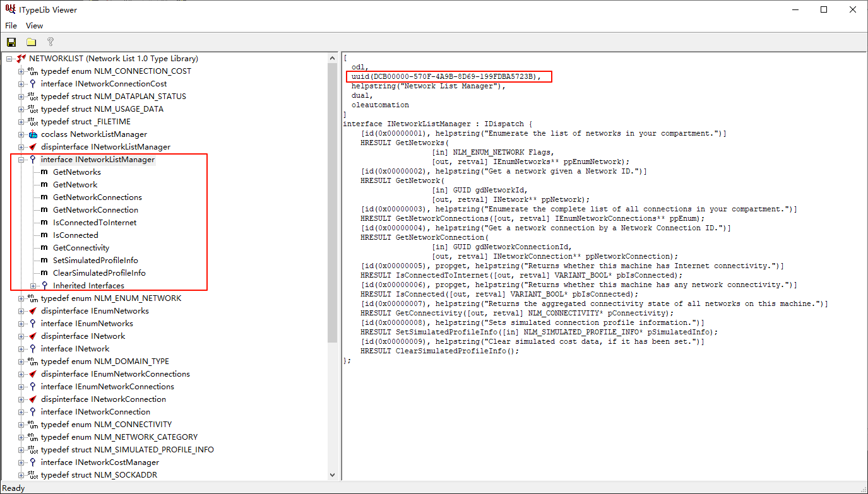
Task: Expand the Inherited Interfaces node
Action: (33, 286)
